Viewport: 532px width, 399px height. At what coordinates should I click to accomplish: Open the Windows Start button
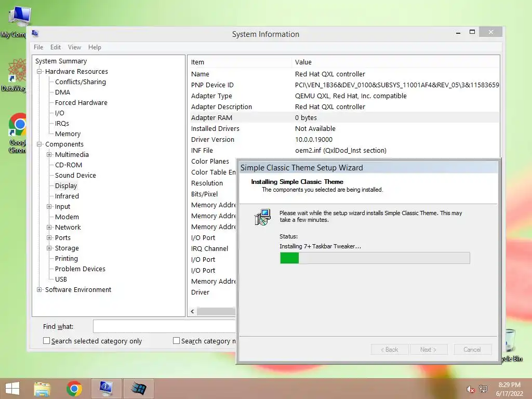tap(12, 389)
